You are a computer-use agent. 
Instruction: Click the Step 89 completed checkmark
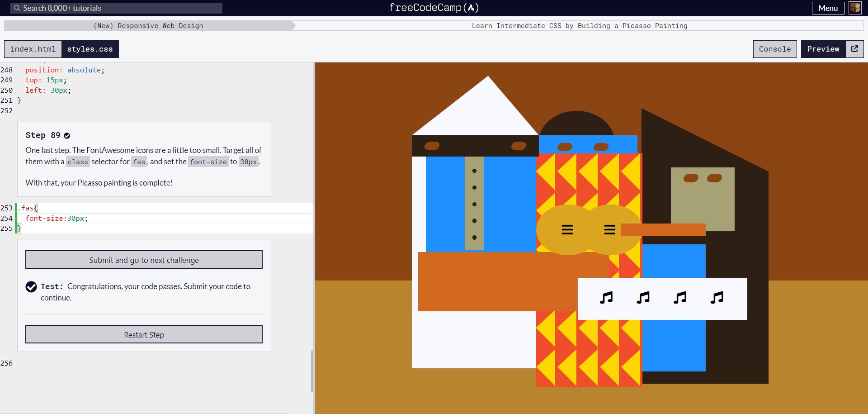coord(67,136)
